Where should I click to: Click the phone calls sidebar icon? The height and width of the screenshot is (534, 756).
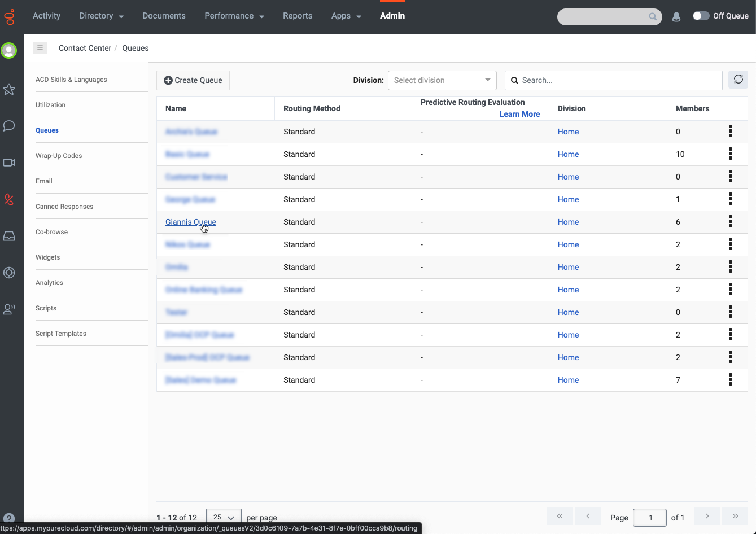tap(9, 199)
